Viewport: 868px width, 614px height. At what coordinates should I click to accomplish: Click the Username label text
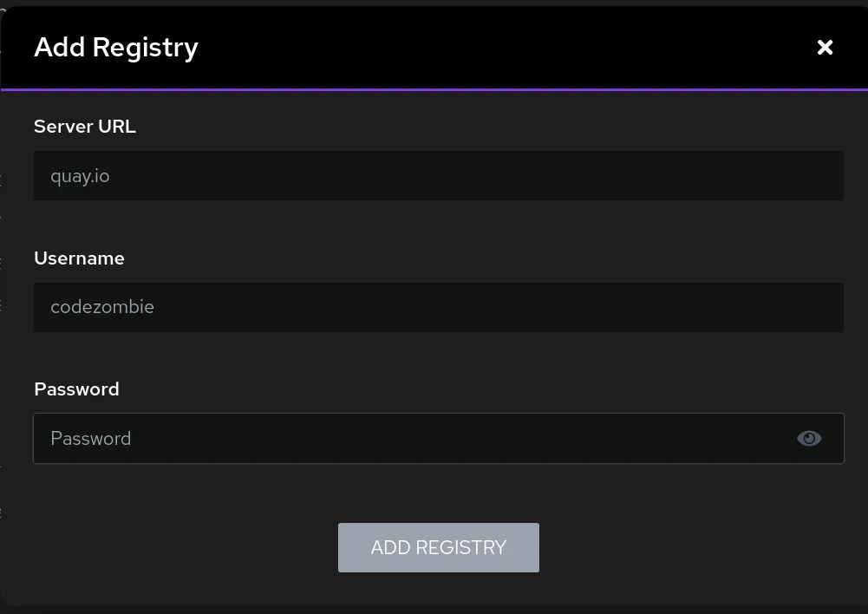(x=79, y=258)
